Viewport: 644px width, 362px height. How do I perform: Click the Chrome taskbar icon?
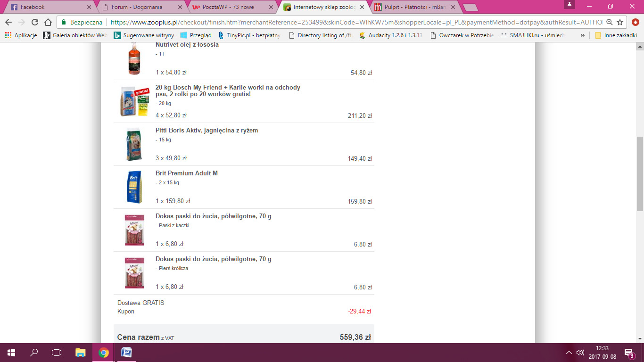103,353
